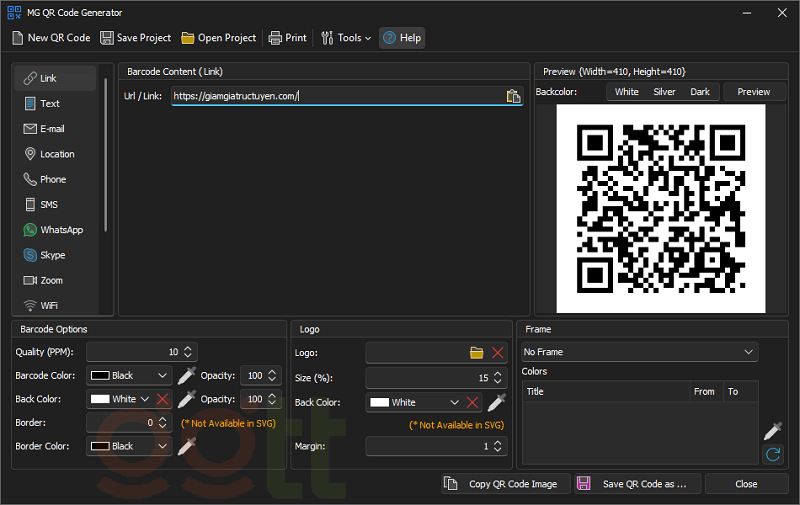This screenshot has height=505, width=800.
Task: Click the Copy QR Code Image button
Action: pos(506,484)
